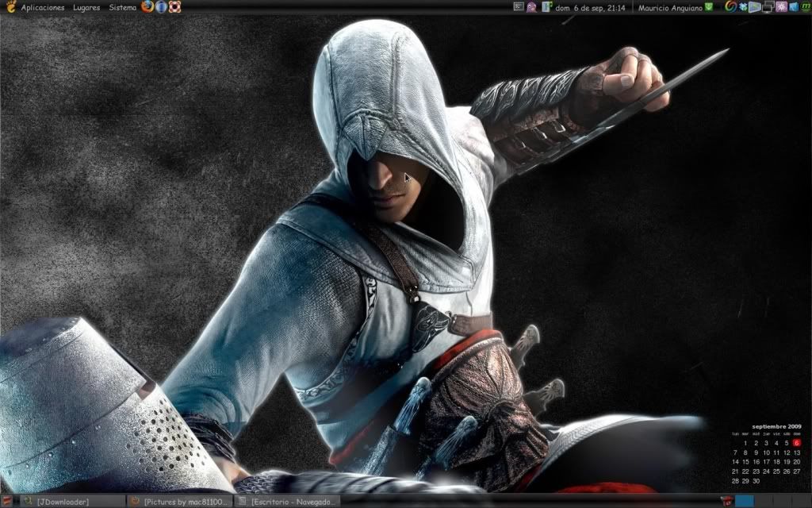Select the highlighted blue workspace in switcher
Image resolution: width=812 pixels, height=508 pixels.
pos(744,502)
